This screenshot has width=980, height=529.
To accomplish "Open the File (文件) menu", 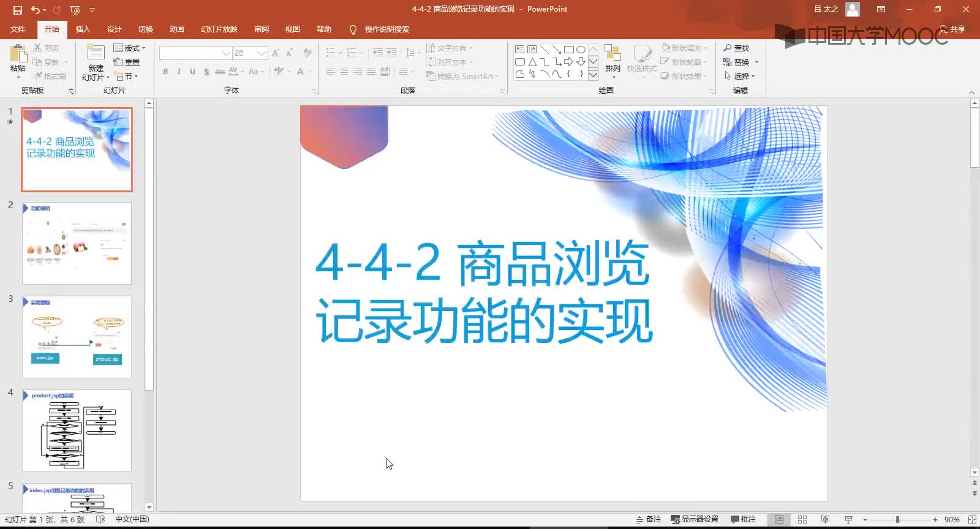I will tap(18, 29).
